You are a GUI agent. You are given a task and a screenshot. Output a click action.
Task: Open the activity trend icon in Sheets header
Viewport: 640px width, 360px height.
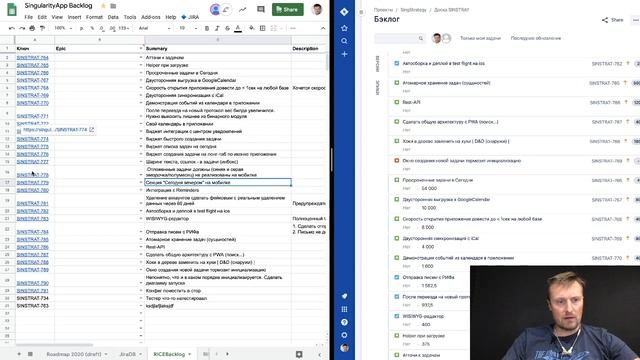click(x=242, y=9)
